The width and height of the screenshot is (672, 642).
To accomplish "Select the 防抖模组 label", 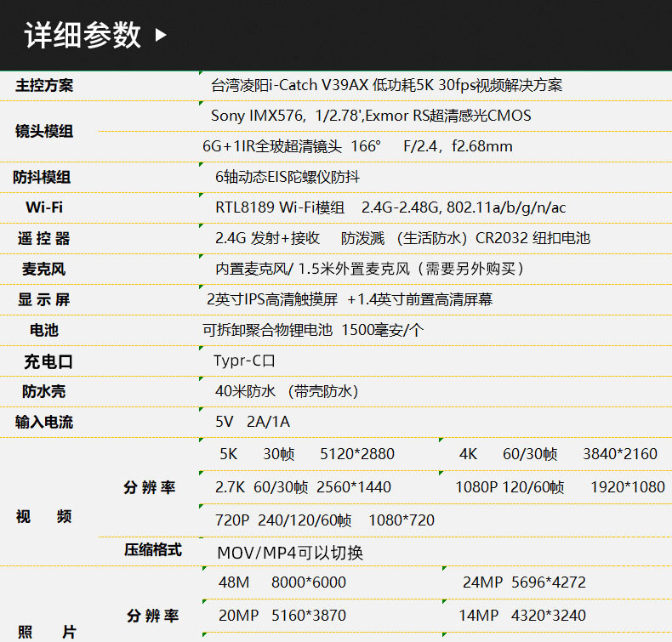I will click(x=42, y=177).
